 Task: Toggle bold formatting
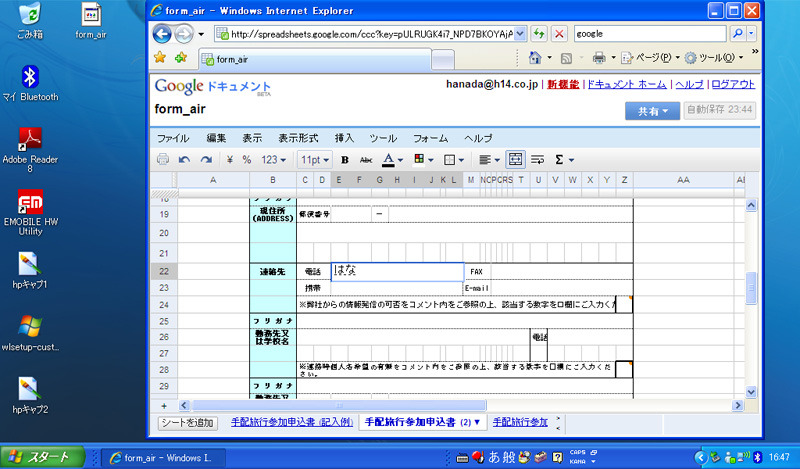[345, 160]
